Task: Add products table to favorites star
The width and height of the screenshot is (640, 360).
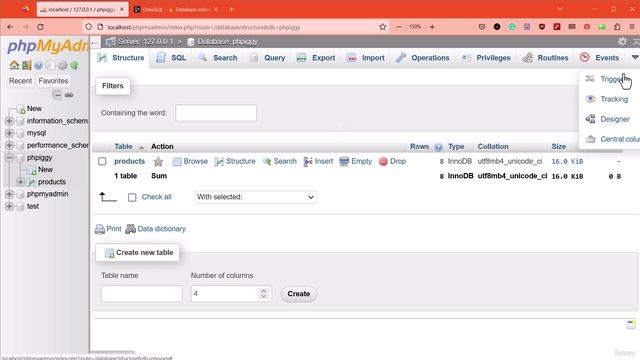Action: [x=158, y=162]
